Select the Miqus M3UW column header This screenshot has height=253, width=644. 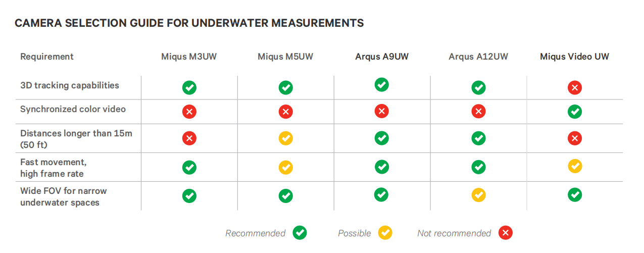click(189, 57)
